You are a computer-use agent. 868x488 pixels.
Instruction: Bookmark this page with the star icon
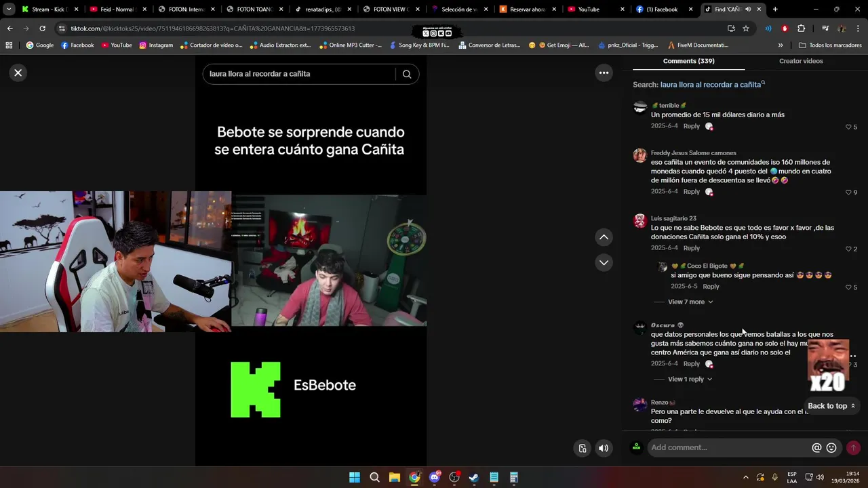[746, 28]
